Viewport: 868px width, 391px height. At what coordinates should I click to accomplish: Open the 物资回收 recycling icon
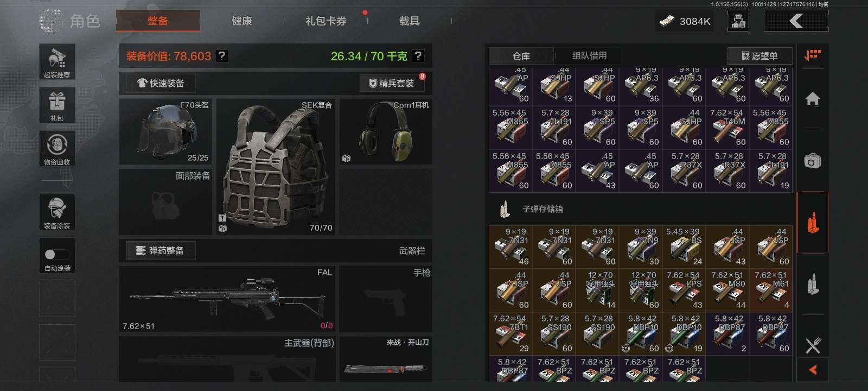click(57, 149)
